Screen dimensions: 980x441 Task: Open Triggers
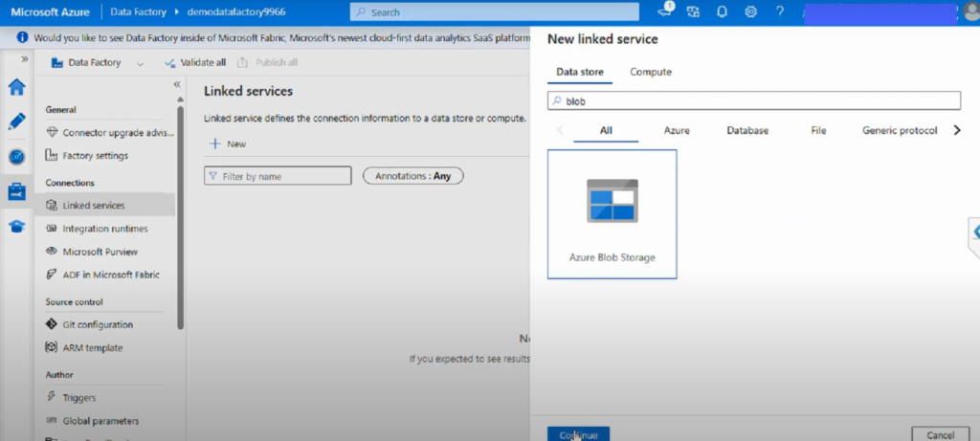click(x=71, y=397)
